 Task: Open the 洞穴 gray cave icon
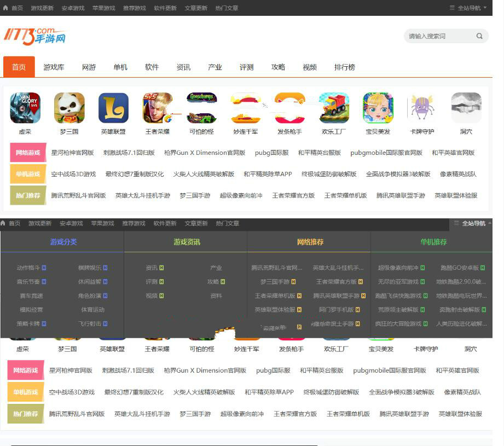[466, 108]
